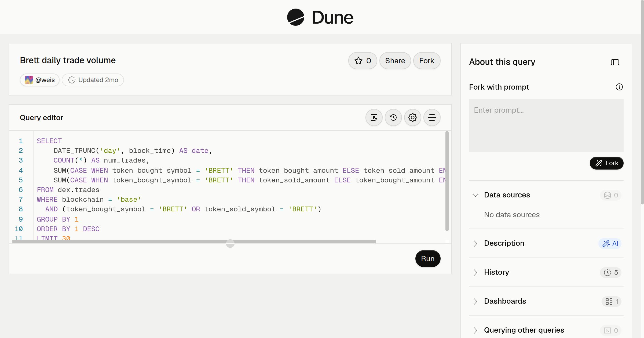
Task: Collapse the About this query sidebar panel icon
Action: click(x=615, y=62)
